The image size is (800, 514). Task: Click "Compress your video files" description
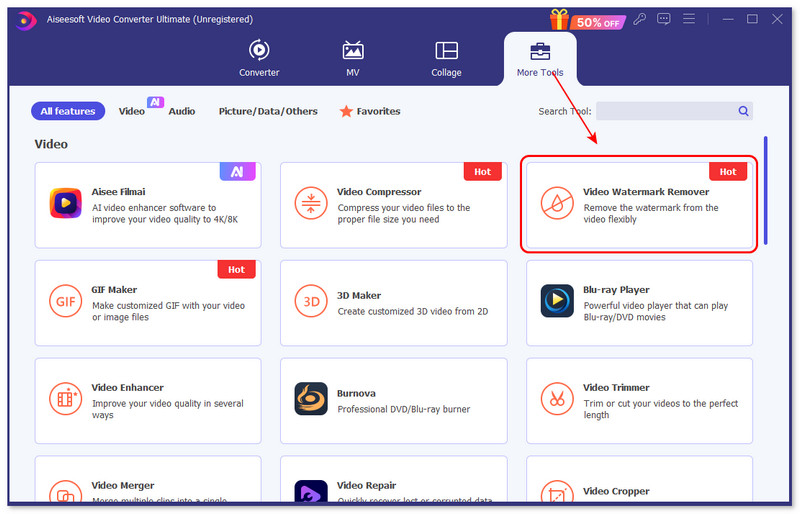point(404,213)
